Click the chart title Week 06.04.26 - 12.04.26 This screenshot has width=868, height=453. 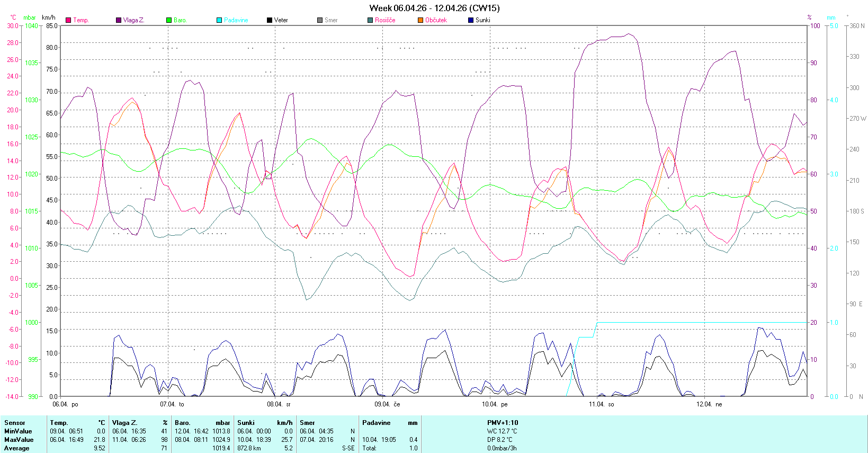pos(434,8)
